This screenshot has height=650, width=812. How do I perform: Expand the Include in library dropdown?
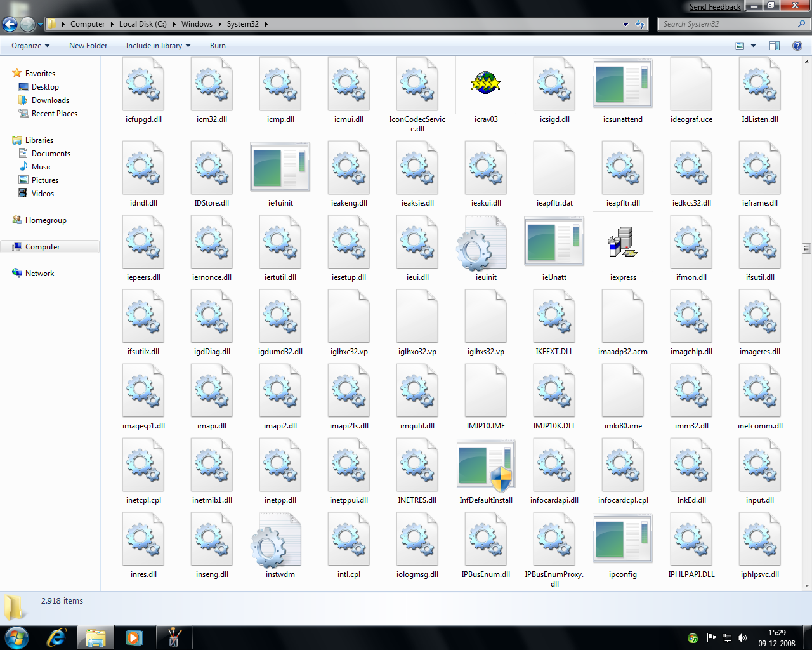click(157, 45)
